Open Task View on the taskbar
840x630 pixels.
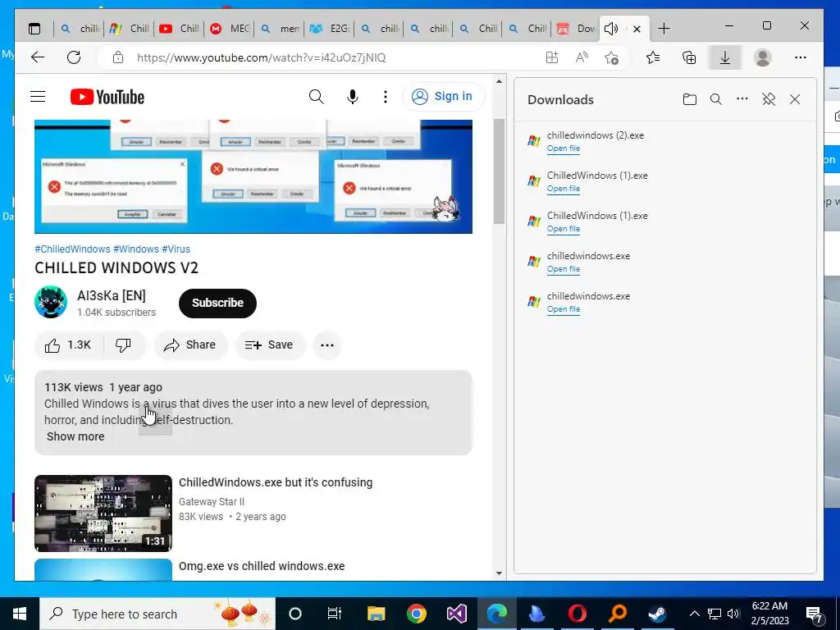pyautogui.click(x=335, y=614)
